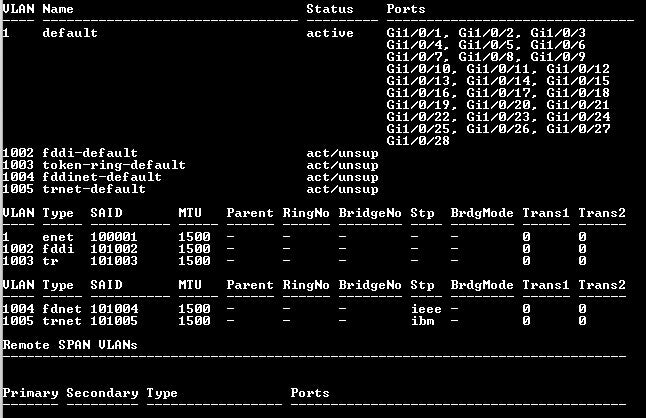Screen dimensions: 646x418
Task: Click the last port Gi1/0/28
Action: 418,141
